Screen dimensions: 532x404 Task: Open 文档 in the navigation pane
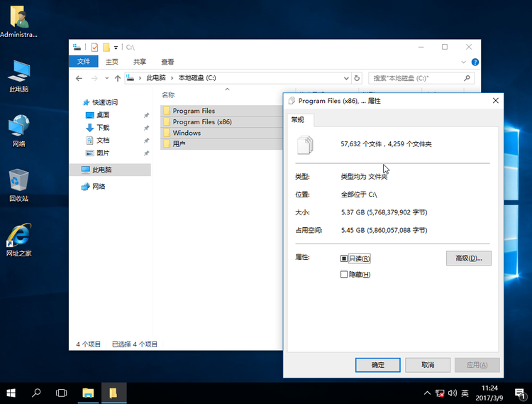coord(98,140)
